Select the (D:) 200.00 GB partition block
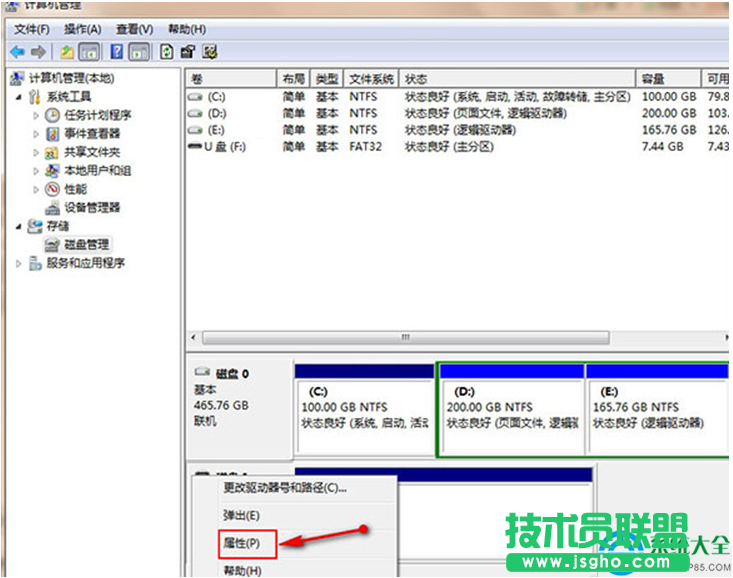The image size is (733, 578). coord(510,410)
